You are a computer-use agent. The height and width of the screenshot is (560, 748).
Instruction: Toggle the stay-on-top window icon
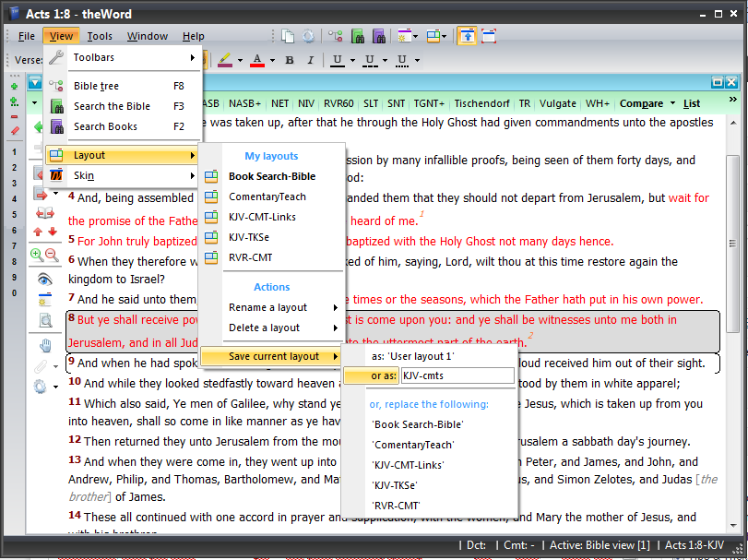point(467,36)
